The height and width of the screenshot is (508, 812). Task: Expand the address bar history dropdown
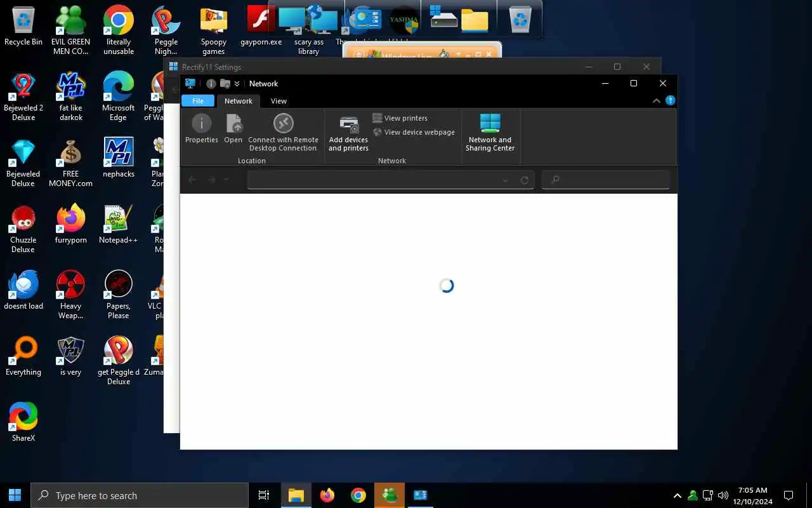pos(506,180)
